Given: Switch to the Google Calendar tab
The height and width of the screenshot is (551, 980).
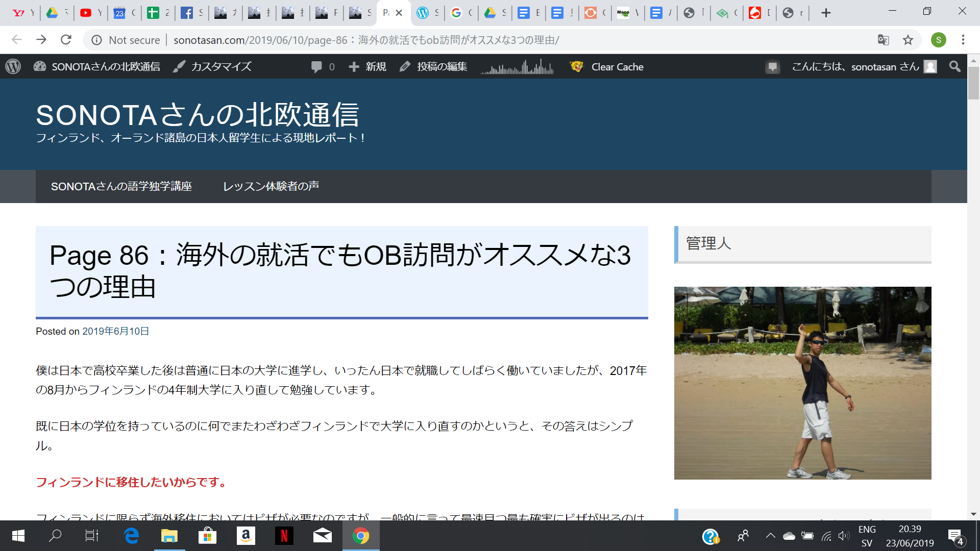Looking at the screenshot, I should [125, 13].
